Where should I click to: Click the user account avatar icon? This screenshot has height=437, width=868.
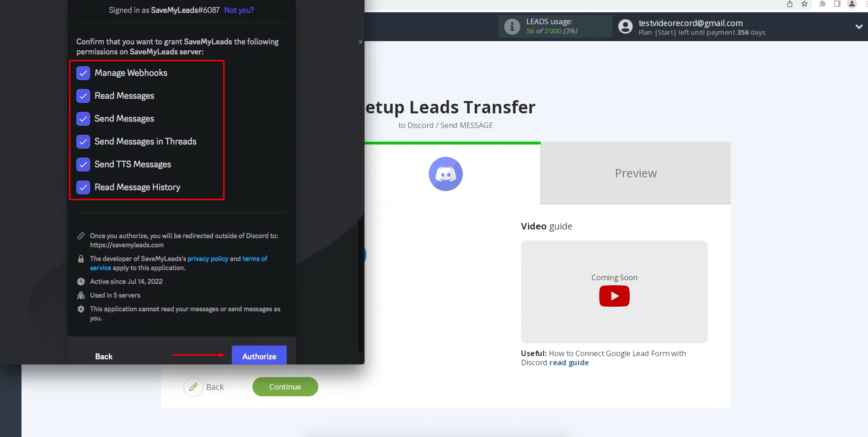(626, 27)
